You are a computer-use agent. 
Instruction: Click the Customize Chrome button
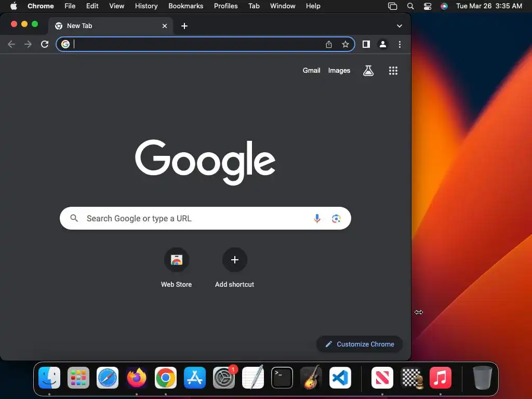click(x=360, y=344)
